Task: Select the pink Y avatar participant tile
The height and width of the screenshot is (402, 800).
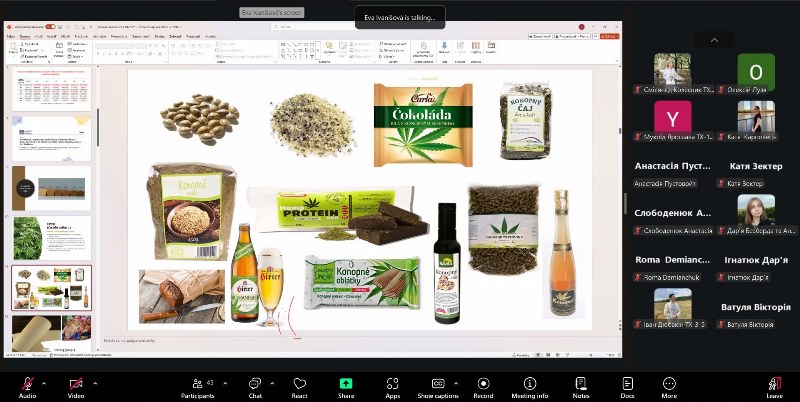Action: tap(673, 119)
